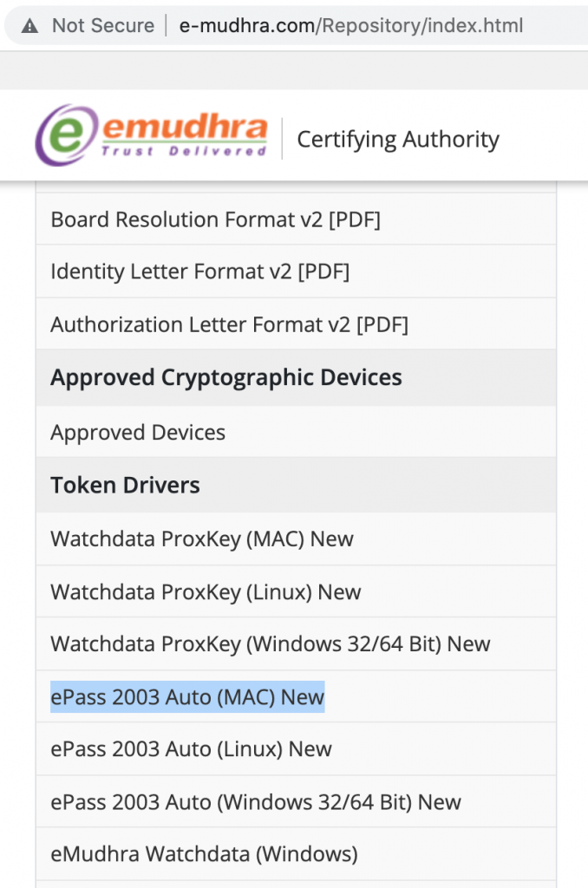Screen dimensions: 588x888
Task: Open Authorization Letter Format v2 PDF
Action: (230, 324)
